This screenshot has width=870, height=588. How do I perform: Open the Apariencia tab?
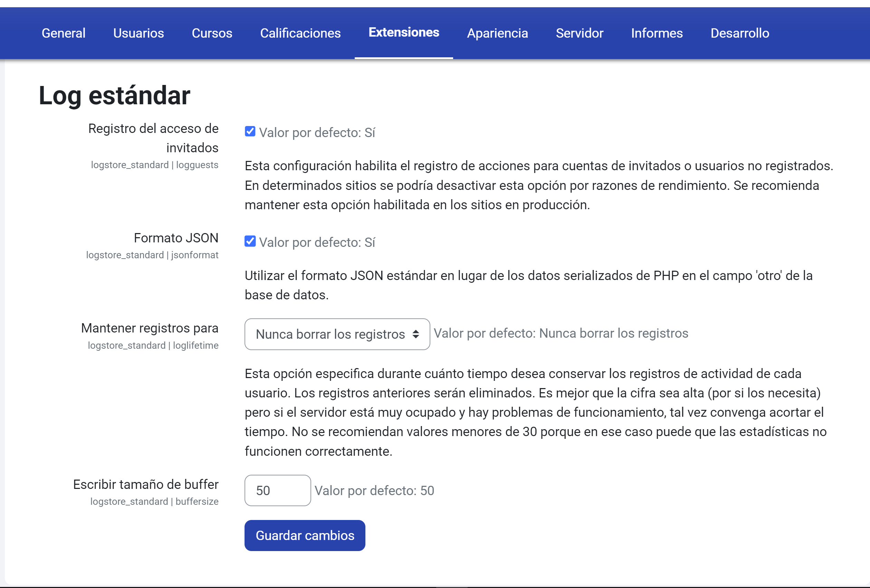click(497, 33)
